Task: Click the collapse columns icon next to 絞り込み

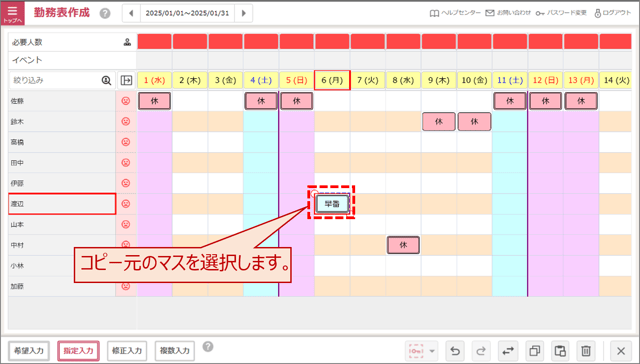Action: coord(127,80)
